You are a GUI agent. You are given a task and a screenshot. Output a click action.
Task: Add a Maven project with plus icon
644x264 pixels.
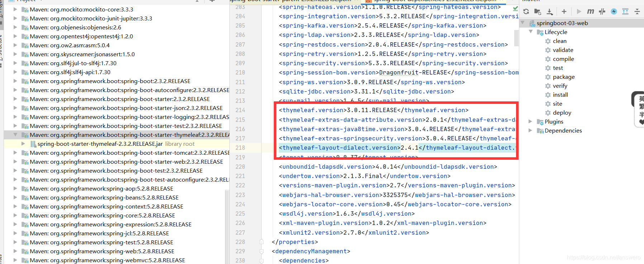(x=564, y=11)
